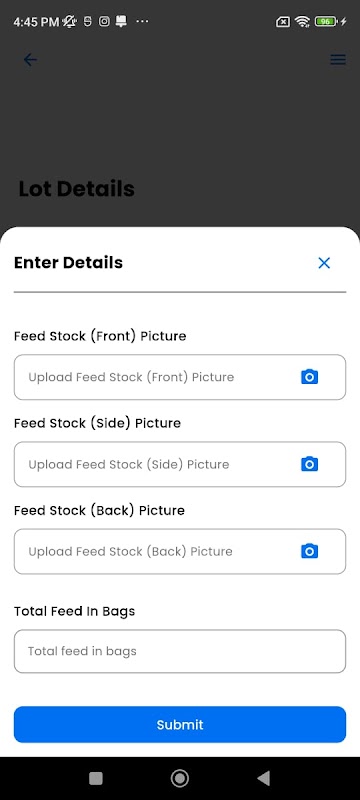Image resolution: width=360 pixels, height=800 pixels.
Task: Tap the camera icon for Back picture
Action: pos(310,552)
